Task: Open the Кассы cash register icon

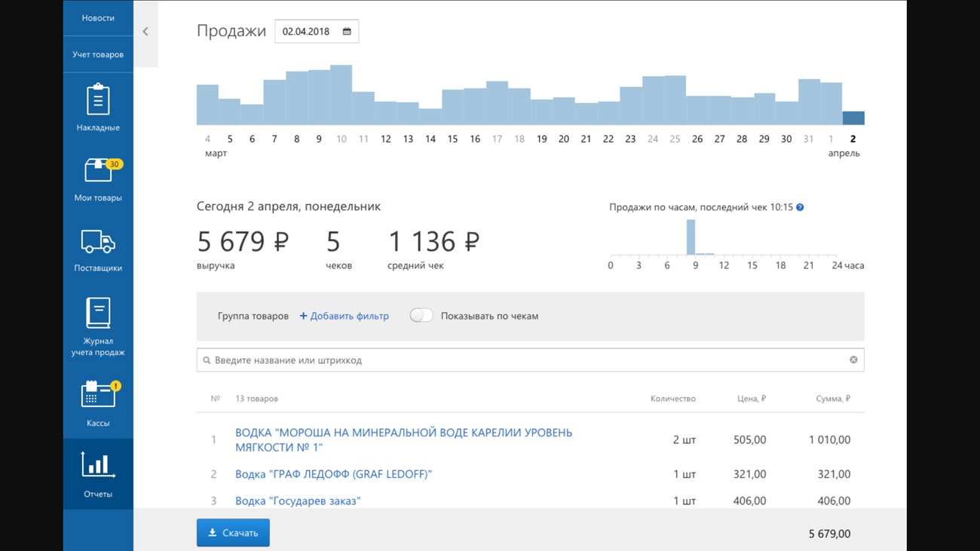Action: coord(98,394)
